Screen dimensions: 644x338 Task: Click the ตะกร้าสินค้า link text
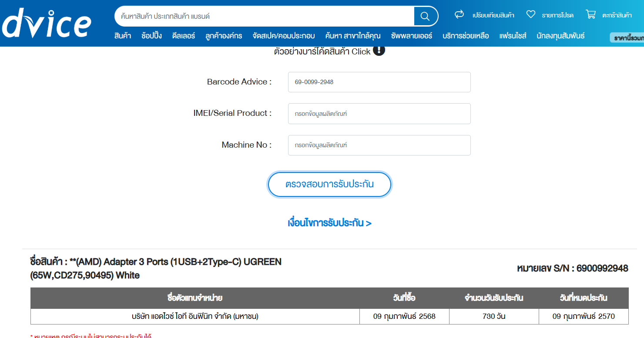(x=617, y=15)
